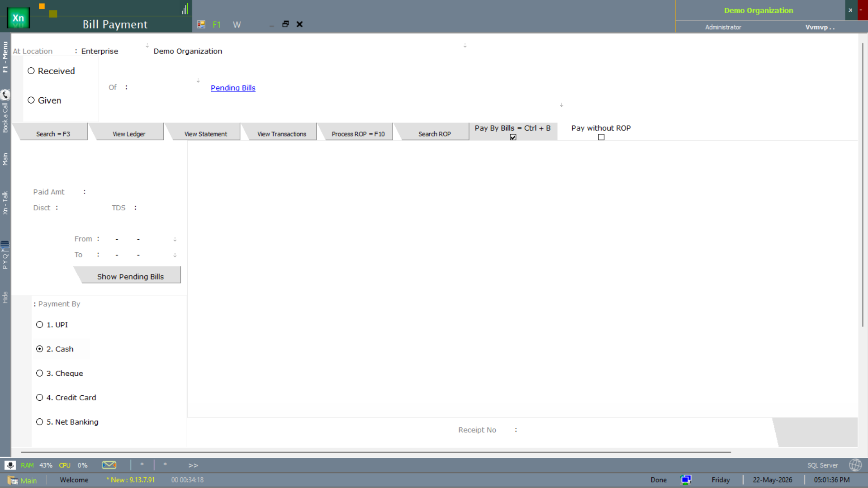Select 4. Credit Card payment method

click(40, 398)
